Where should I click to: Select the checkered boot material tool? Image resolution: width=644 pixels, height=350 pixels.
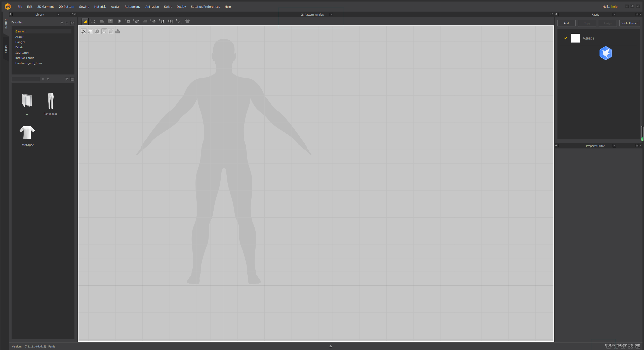tap(162, 21)
